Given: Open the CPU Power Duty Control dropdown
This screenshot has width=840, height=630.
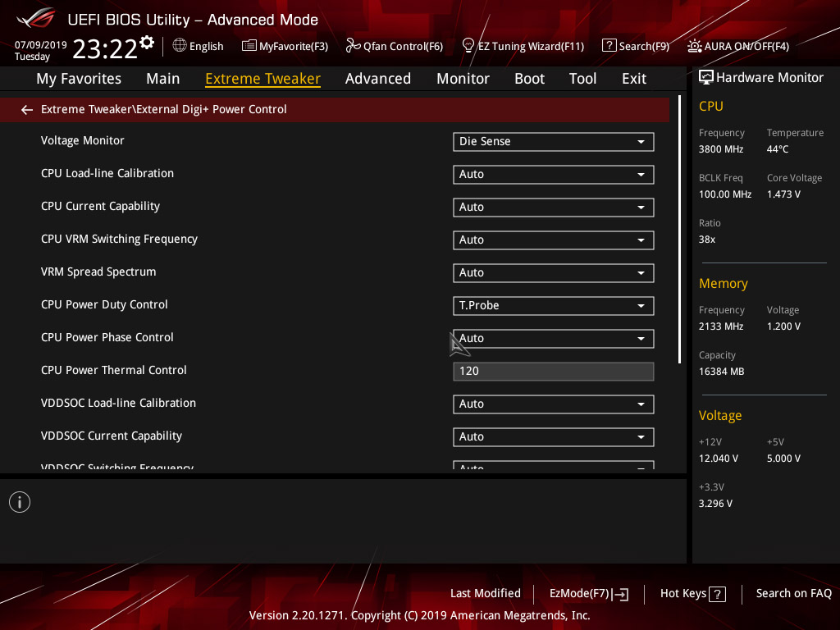Looking at the screenshot, I should 553,305.
